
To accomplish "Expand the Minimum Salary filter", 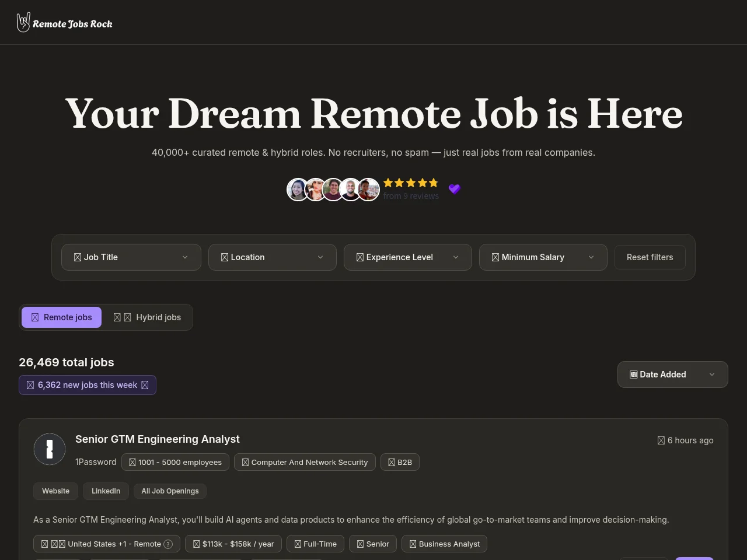I will [543, 257].
